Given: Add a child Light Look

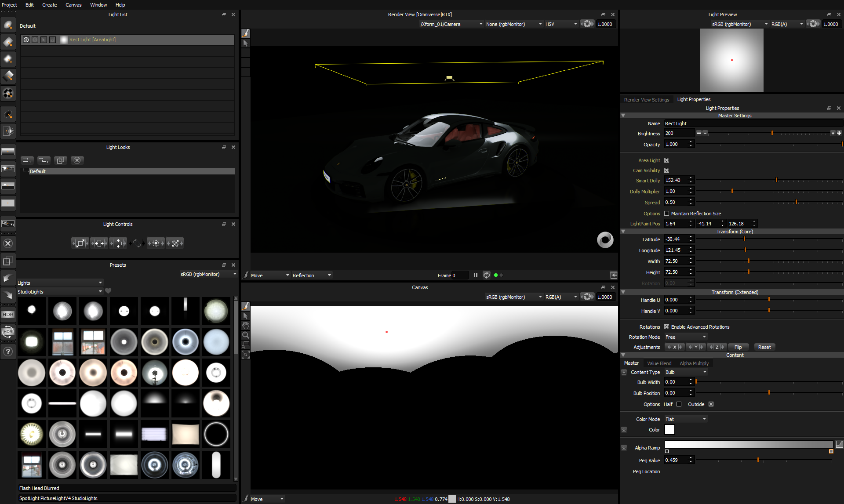Looking at the screenshot, I should [x=44, y=160].
